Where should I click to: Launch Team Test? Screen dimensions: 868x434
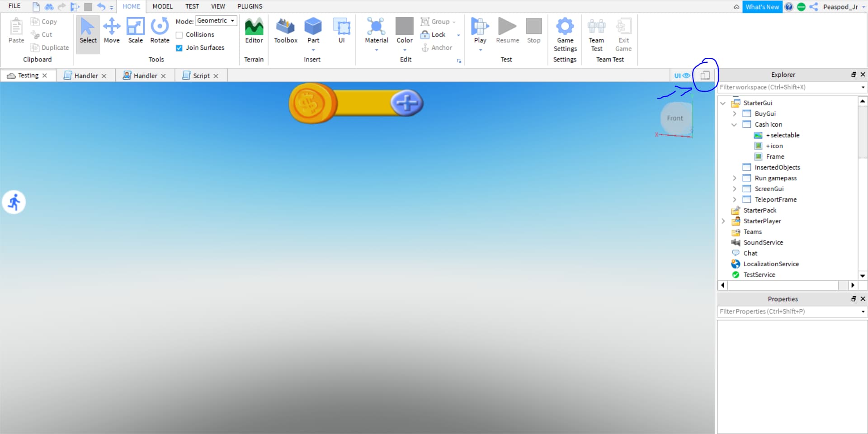pos(596,34)
